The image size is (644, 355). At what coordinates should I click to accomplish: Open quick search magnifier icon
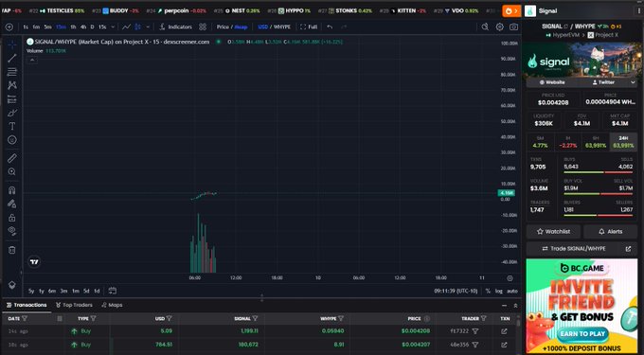pos(485,27)
